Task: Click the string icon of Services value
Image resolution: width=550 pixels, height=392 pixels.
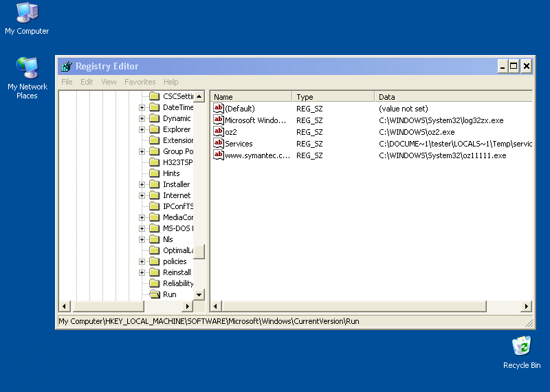Action: click(x=219, y=143)
